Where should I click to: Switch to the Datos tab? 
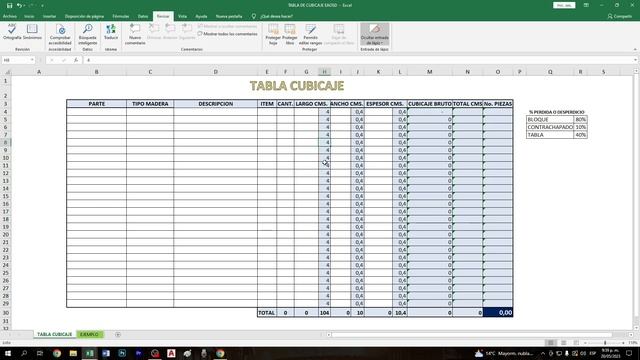[143, 16]
